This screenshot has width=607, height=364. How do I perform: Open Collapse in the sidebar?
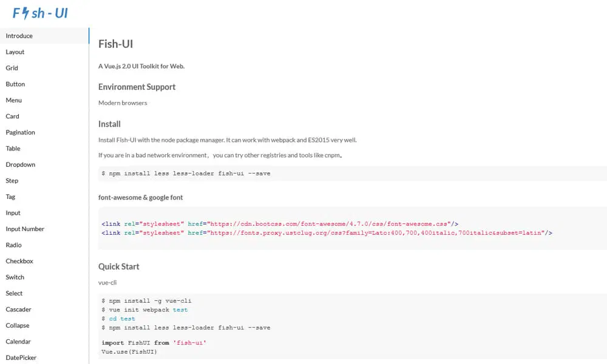(x=44, y=325)
